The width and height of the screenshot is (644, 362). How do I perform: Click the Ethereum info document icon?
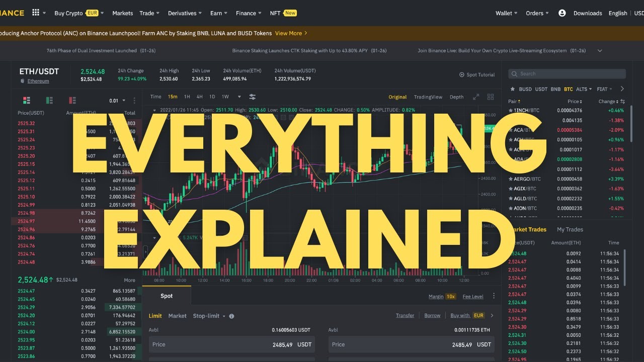click(22, 81)
